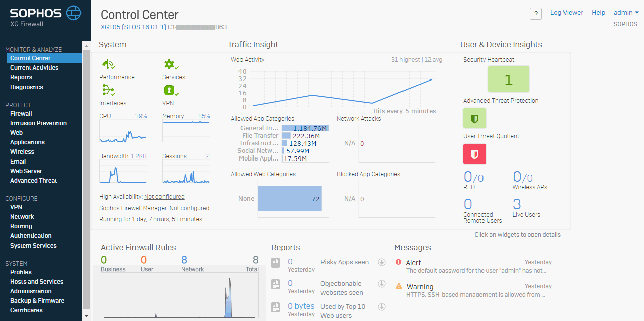Open the Memory usage graph
This screenshot has height=321, width=644.
click(x=186, y=131)
